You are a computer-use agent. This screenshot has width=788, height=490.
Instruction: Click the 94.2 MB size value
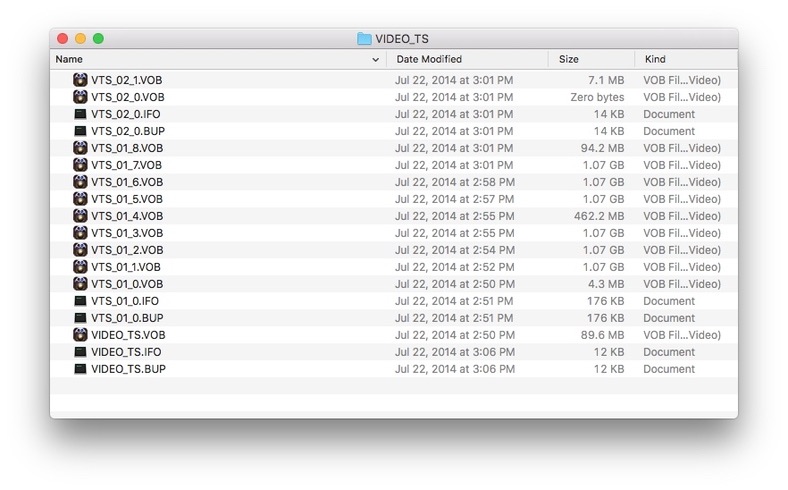coord(602,148)
